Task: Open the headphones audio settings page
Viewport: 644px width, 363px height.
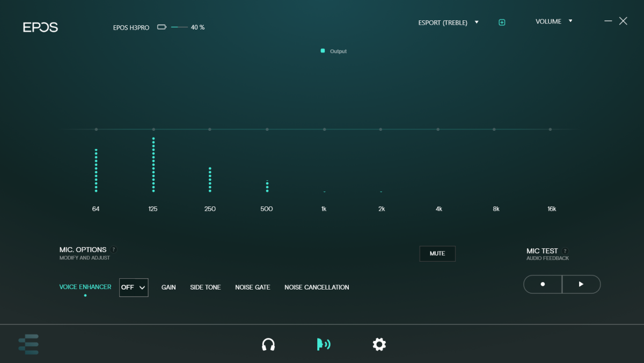Action: click(x=268, y=344)
